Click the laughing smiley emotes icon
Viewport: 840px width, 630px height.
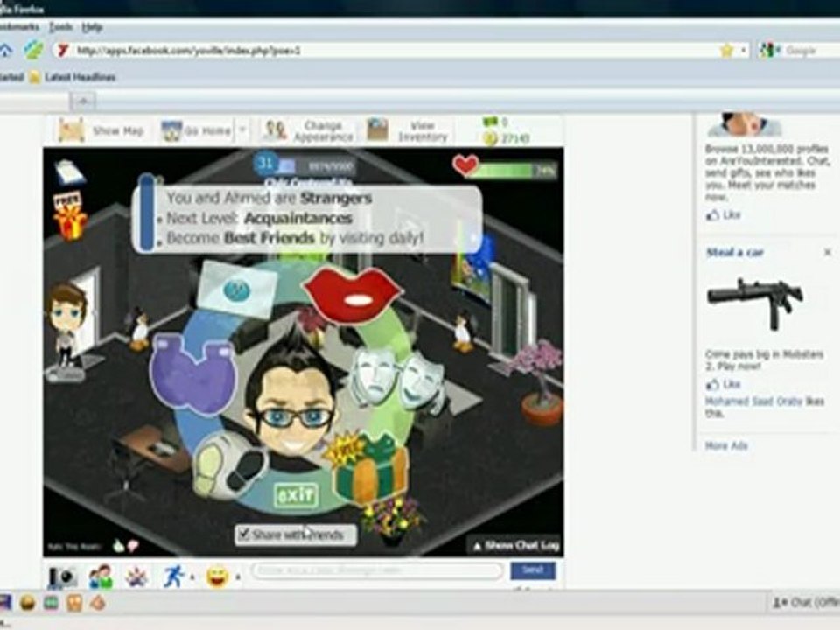click(218, 577)
